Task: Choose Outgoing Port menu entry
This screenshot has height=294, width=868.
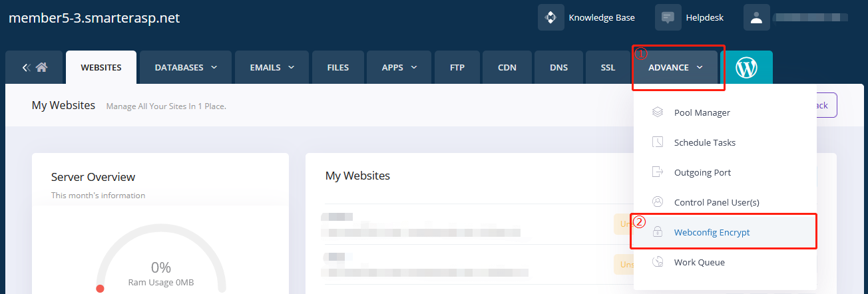Action: (x=702, y=172)
